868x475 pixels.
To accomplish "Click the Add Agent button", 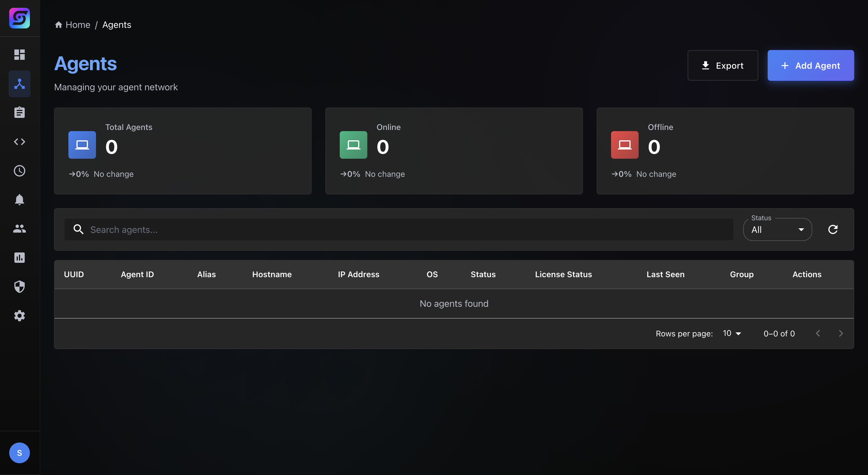I will 811,65.
